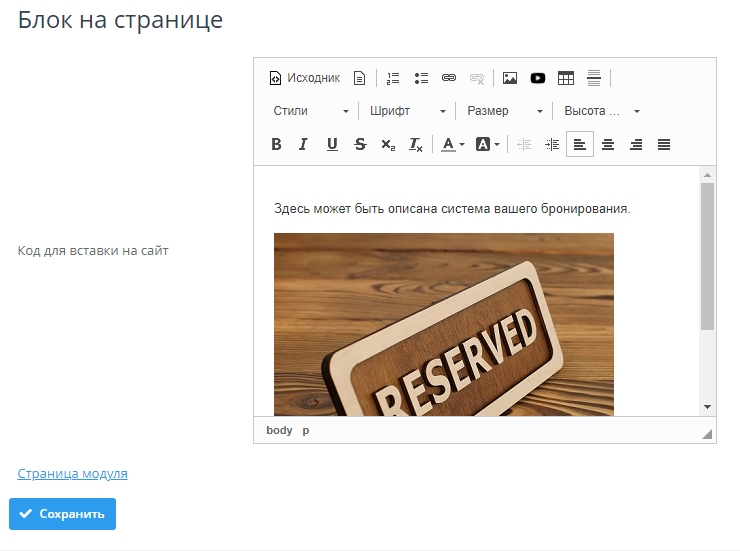Click the Сохранить button
Image resolution: width=740 pixels, height=551 pixels.
tap(62, 514)
